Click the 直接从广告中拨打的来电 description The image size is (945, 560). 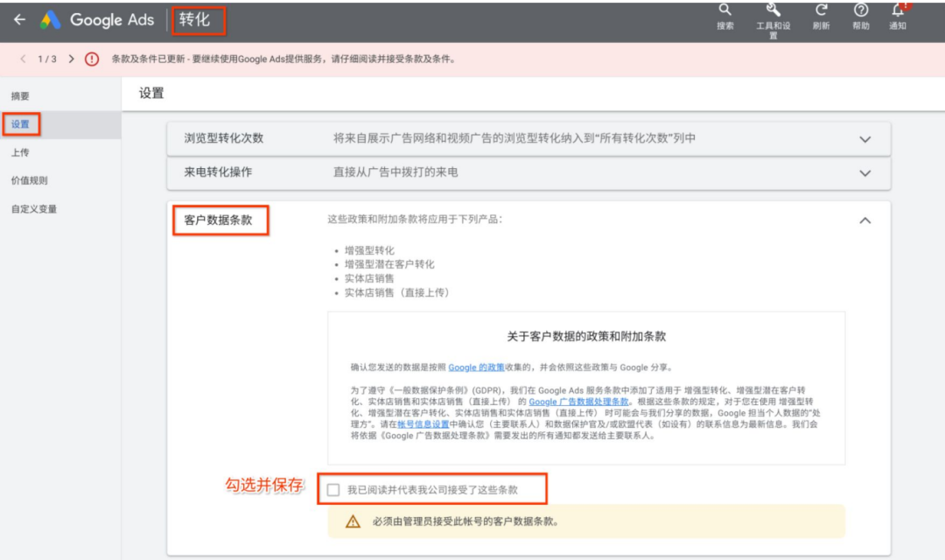tap(395, 172)
